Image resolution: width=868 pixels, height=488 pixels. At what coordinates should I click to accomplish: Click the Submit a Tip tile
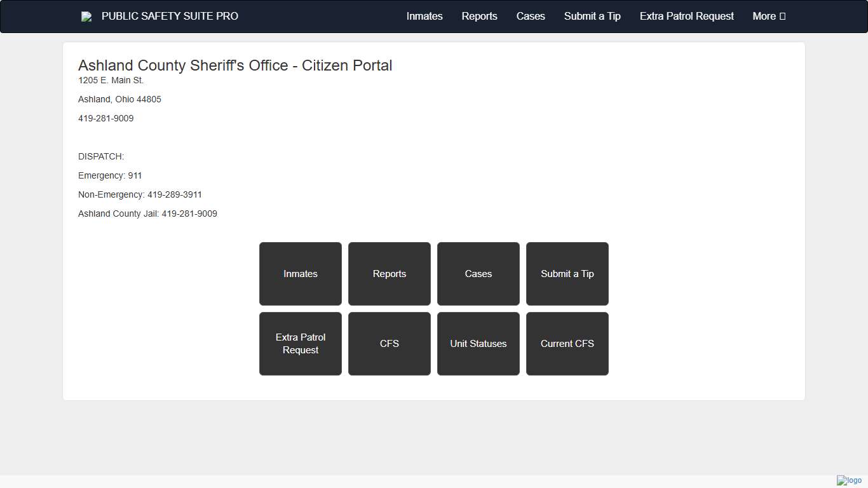pos(567,274)
